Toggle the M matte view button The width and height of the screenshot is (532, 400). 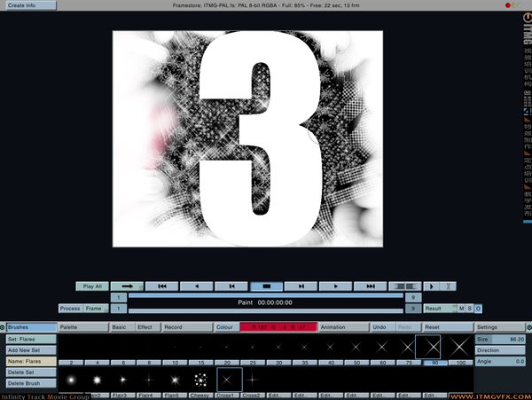coord(461,309)
